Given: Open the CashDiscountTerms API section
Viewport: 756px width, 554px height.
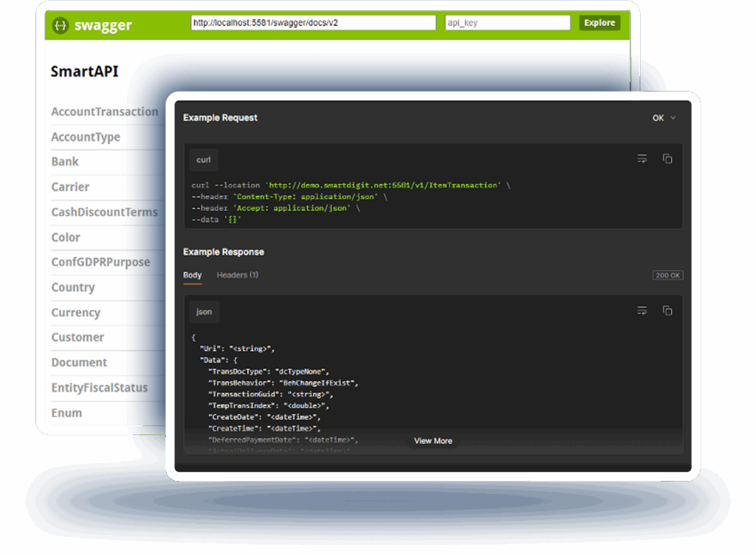Looking at the screenshot, I should (105, 212).
